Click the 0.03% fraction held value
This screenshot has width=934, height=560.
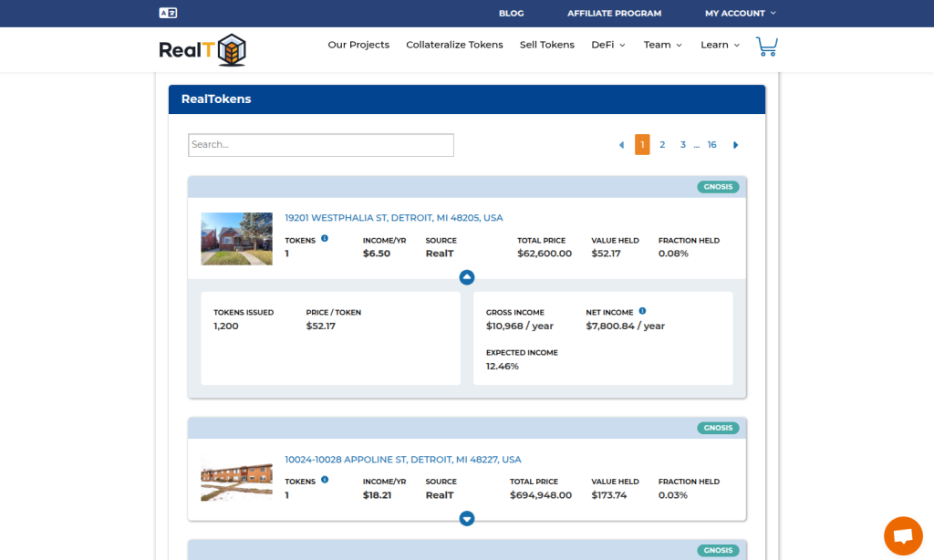click(x=672, y=495)
